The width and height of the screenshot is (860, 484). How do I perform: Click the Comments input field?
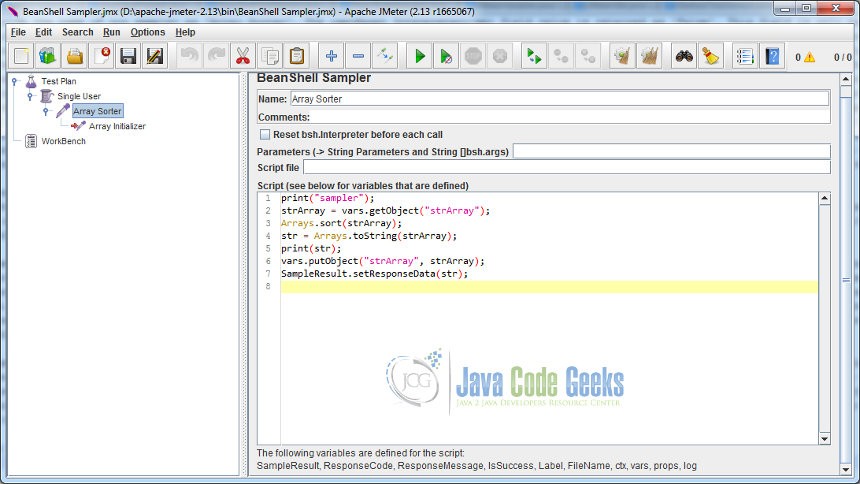pyautogui.click(x=570, y=117)
